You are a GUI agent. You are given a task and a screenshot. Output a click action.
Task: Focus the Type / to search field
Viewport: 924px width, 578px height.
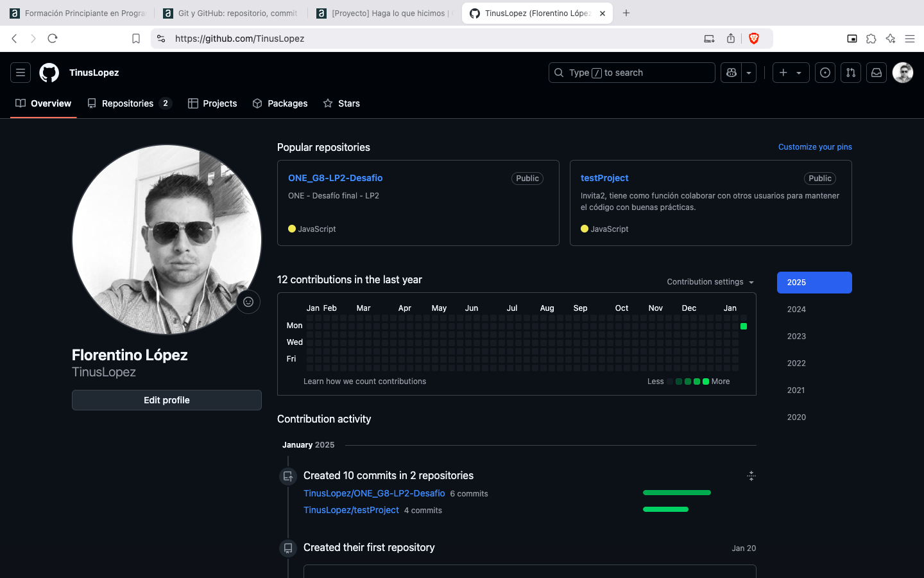632,73
